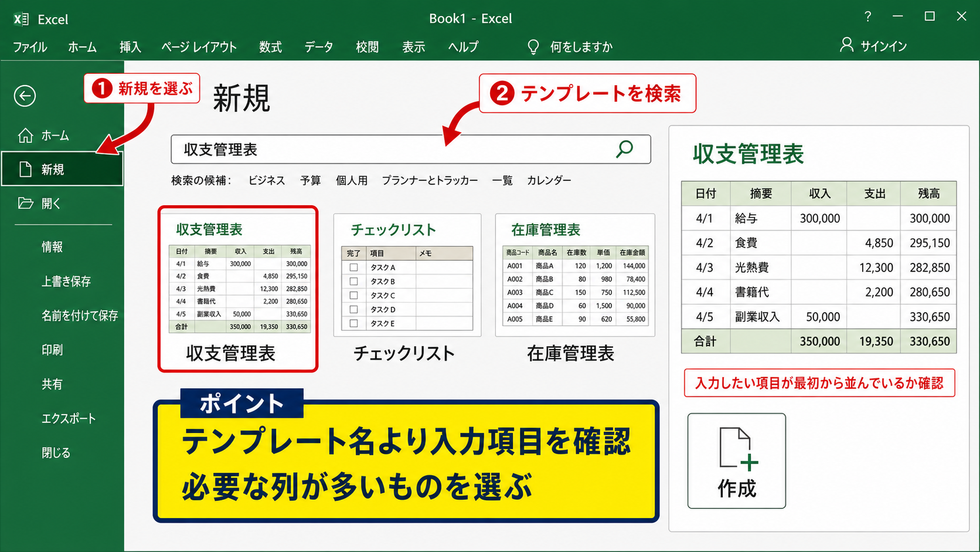Click the サインイン link
This screenshot has height=552, width=980.
[883, 46]
